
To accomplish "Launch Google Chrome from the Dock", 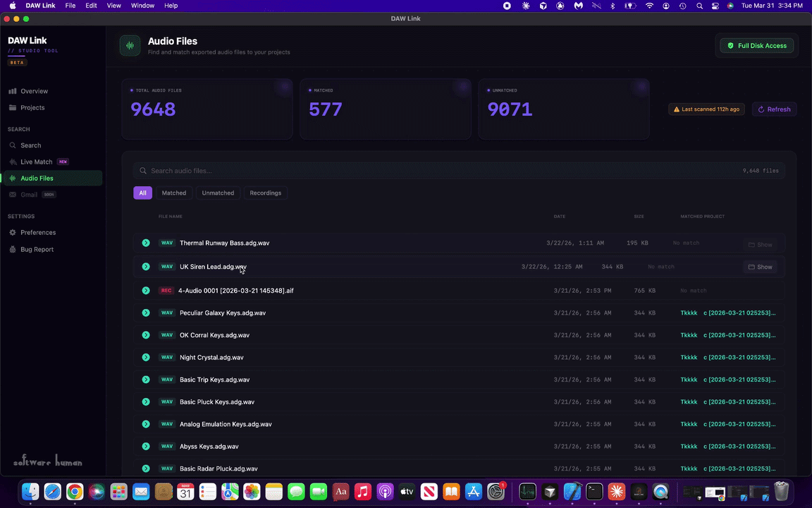I will point(75,491).
